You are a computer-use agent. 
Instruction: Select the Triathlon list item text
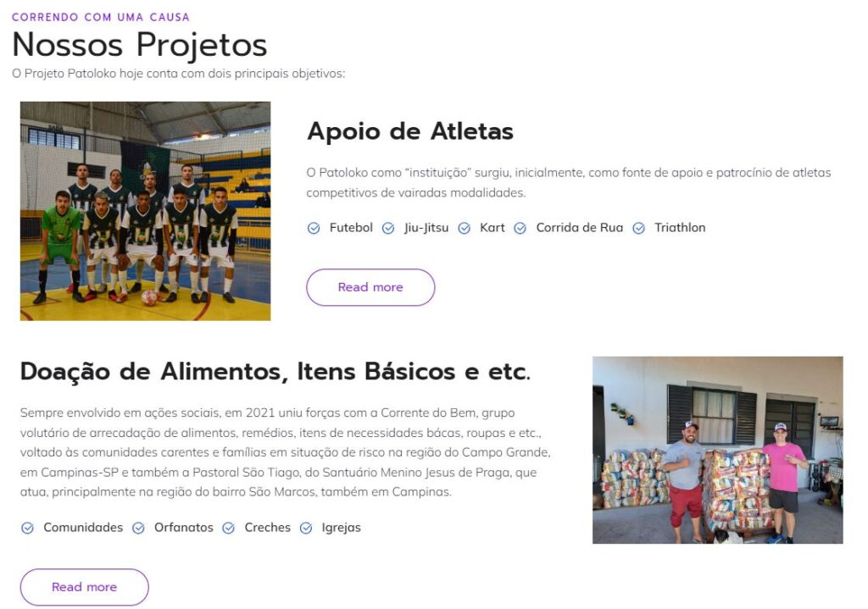pyautogui.click(x=680, y=228)
